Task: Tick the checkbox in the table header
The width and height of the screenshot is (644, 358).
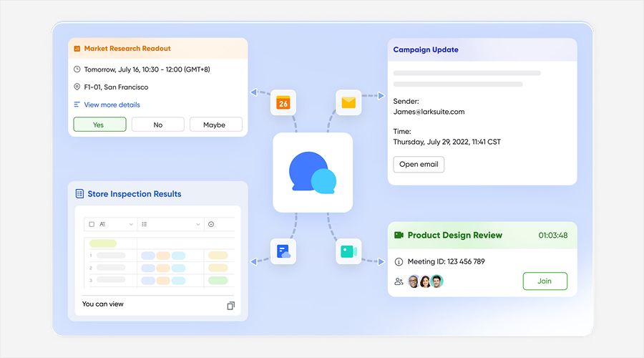Action: point(92,224)
